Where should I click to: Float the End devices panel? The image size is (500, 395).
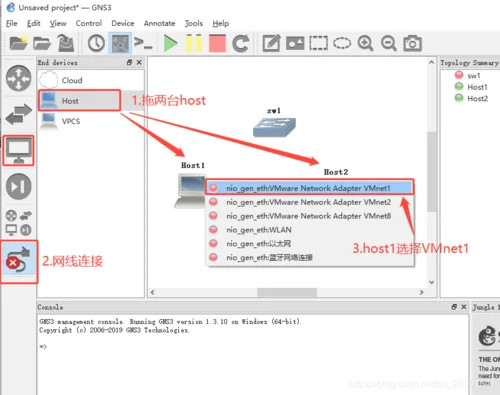tap(130, 62)
